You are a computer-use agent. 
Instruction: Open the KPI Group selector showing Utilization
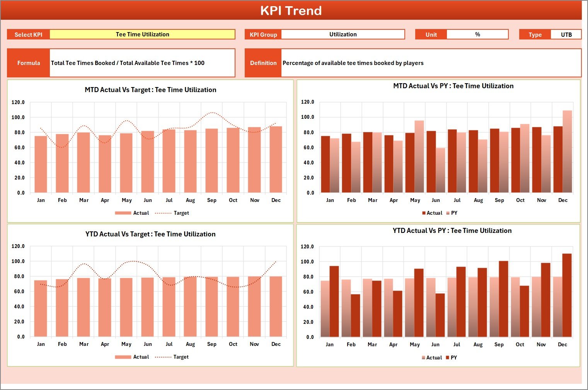click(x=343, y=34)
